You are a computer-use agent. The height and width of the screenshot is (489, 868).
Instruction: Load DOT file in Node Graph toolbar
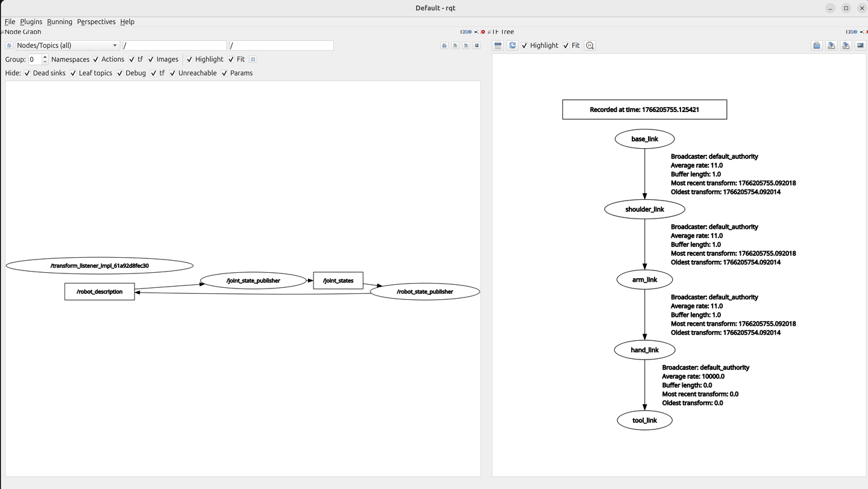[x=444, y=45]
